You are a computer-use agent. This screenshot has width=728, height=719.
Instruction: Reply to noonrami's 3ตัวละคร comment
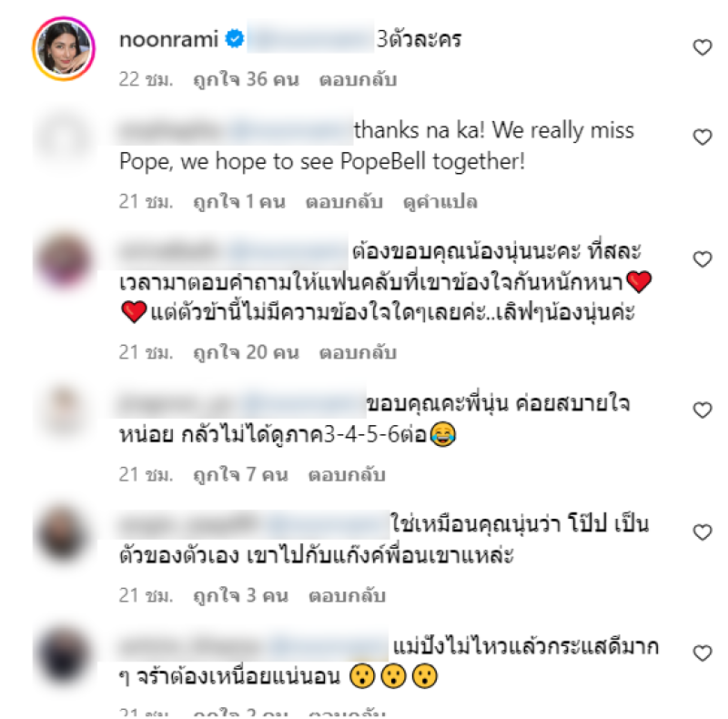[x=358, y=79]
